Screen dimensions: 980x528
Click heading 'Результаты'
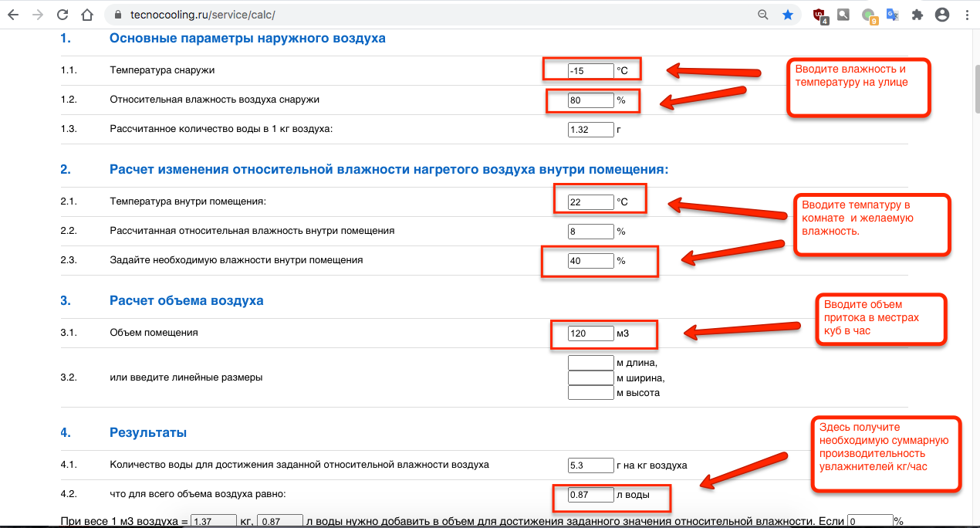[x=148, y=432]
